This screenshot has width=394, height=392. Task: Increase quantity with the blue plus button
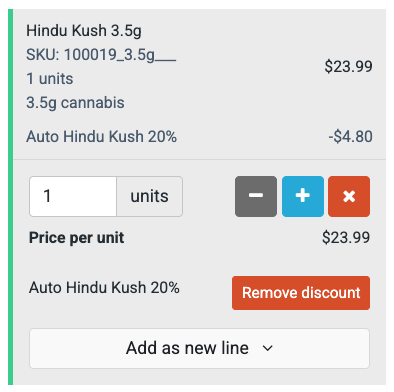[303, 197]
